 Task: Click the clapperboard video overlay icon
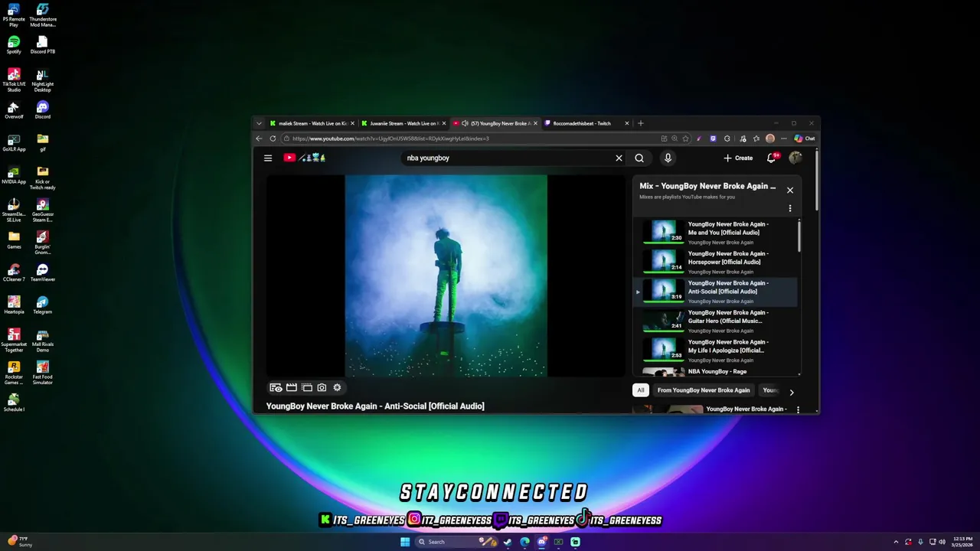[292, 388]
